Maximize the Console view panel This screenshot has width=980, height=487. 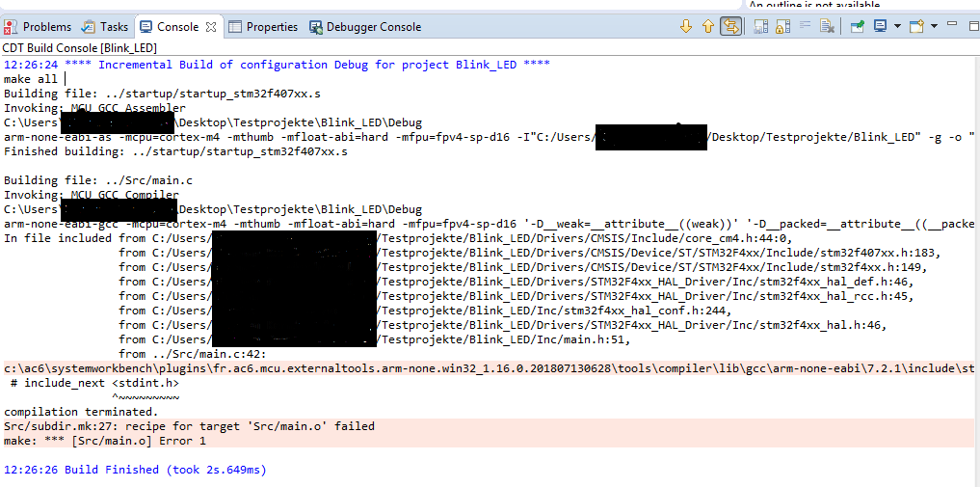click(974, 26)
